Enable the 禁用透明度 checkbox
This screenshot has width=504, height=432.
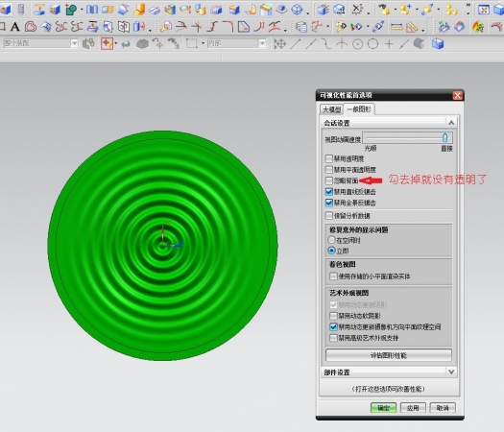click(329, 158)
